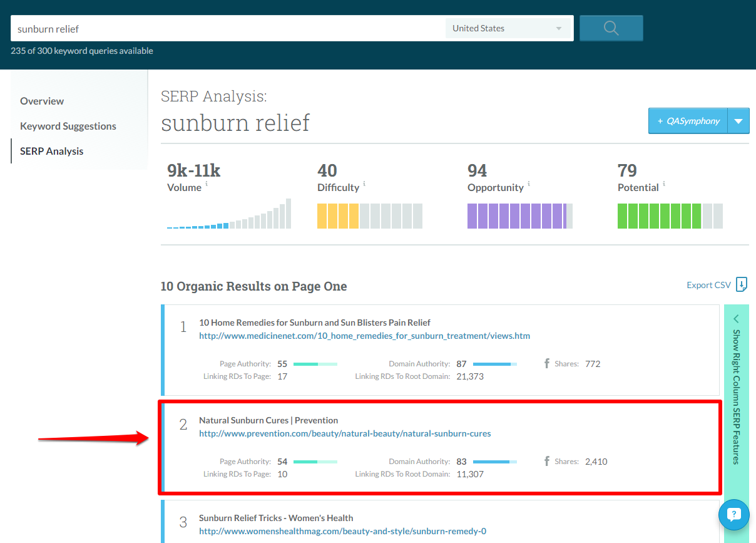Collapse the Show Right Column SERP Features panel

click(x=736, y=319)
